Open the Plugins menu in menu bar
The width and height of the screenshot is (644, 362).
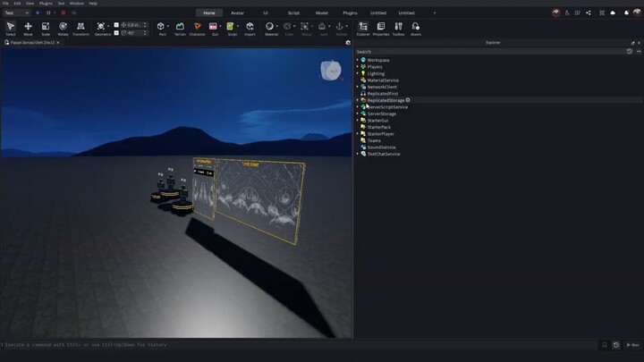(x=46, y=4)
